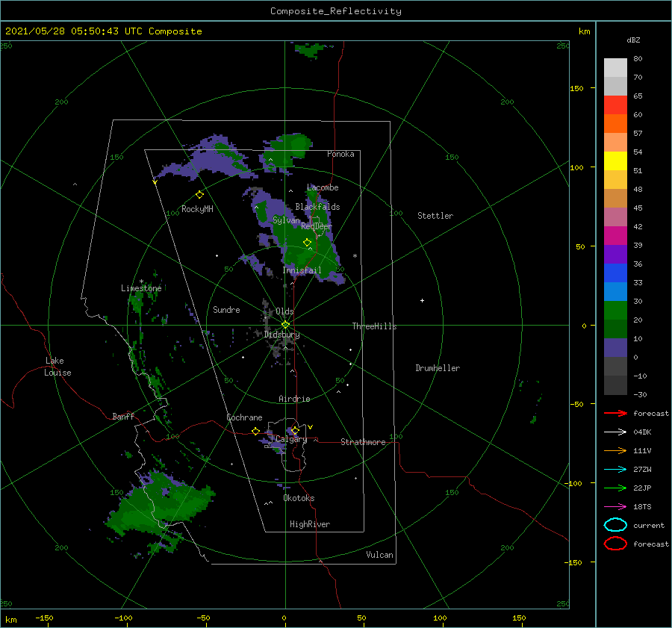Screen dimensions: 672x628
Task: Click the red forecast arrow in legend
Action: pyautogui.click(x=615, y=413)
